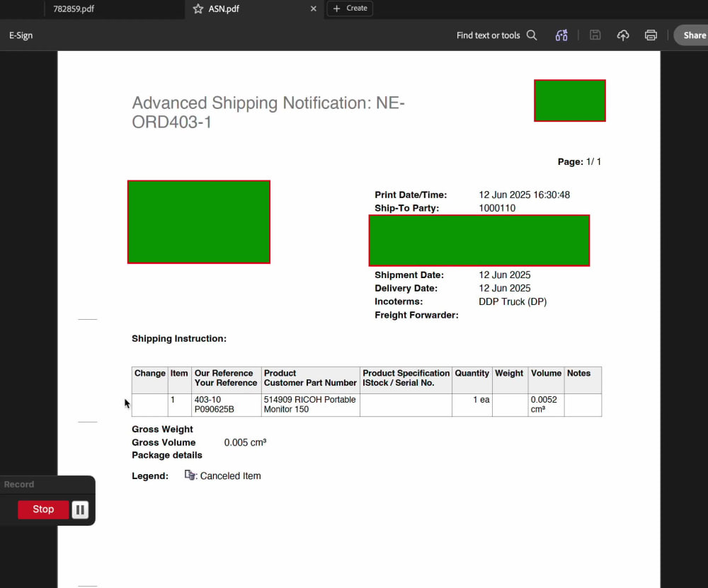Click the Advanced Shipping Notification title
The width and height of the screenshot is (708, 588).
[268, 113]
